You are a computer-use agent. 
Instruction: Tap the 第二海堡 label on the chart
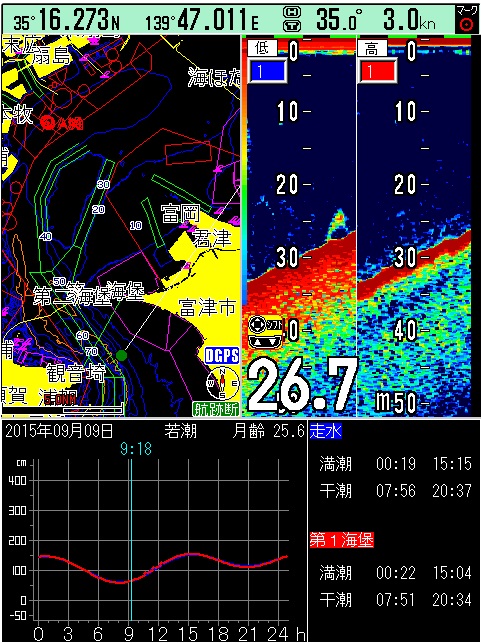pos(71,295)
